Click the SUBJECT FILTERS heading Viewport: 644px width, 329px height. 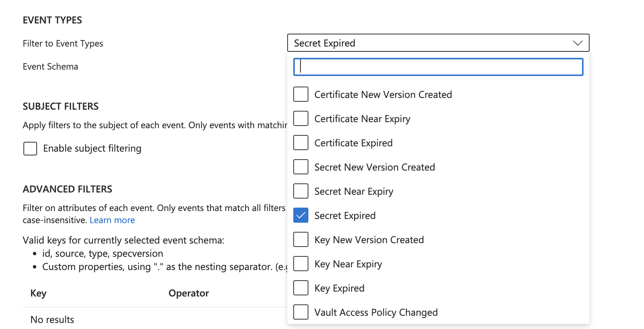60,106
